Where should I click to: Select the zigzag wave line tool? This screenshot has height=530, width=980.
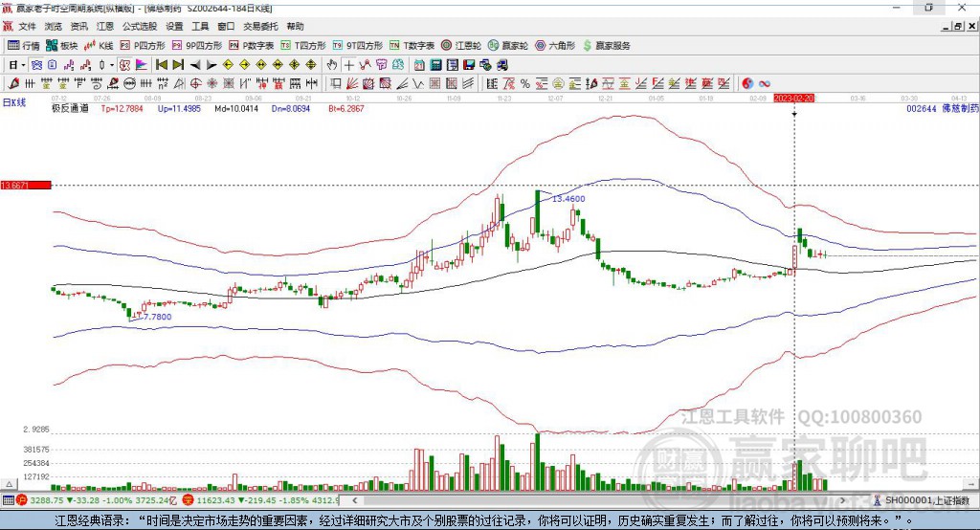[418, 83]
